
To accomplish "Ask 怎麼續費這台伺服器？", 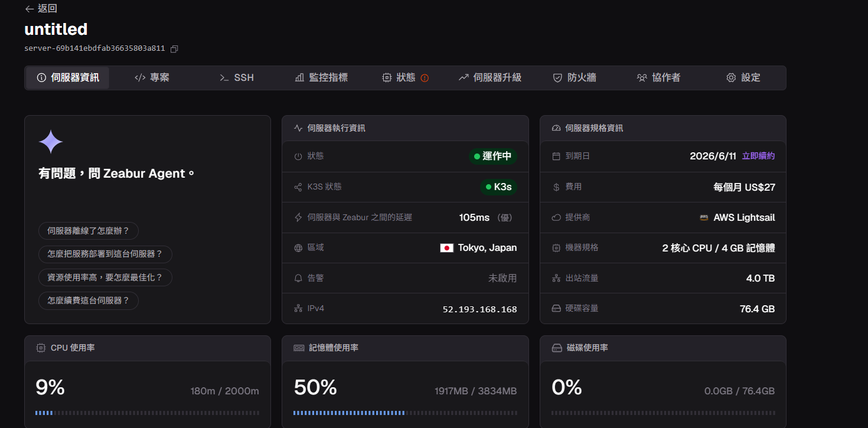I will [x=89, y=300].
